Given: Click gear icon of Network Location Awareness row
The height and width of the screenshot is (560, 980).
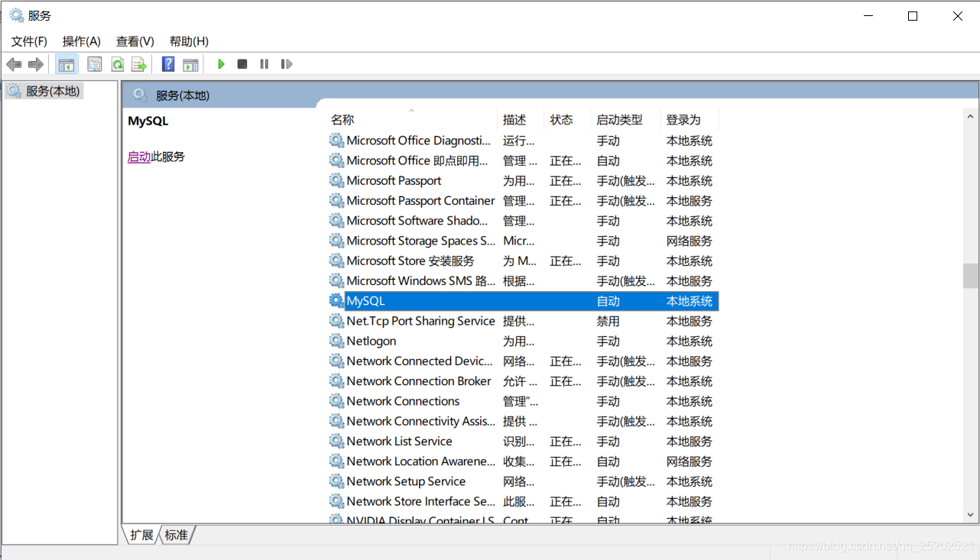Looking at the screenshot, I should pyautogui.click(x=336, y=461).
